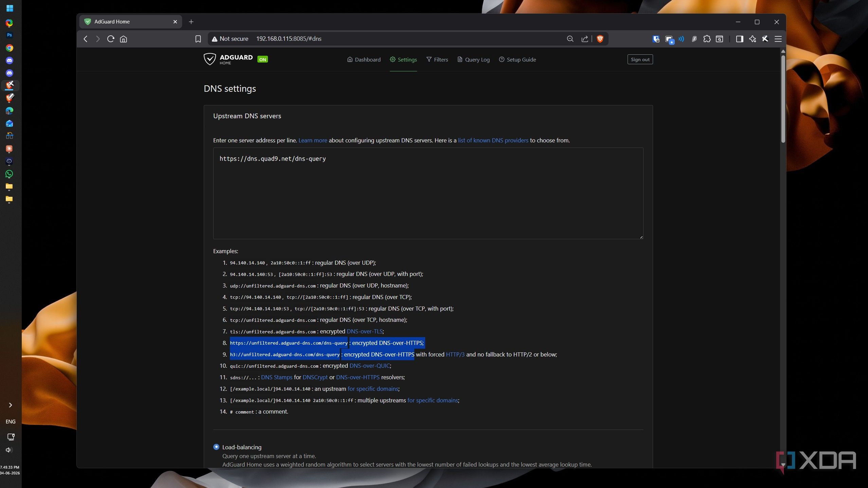Open Bitwarden extension shield icon

(656, 39)
